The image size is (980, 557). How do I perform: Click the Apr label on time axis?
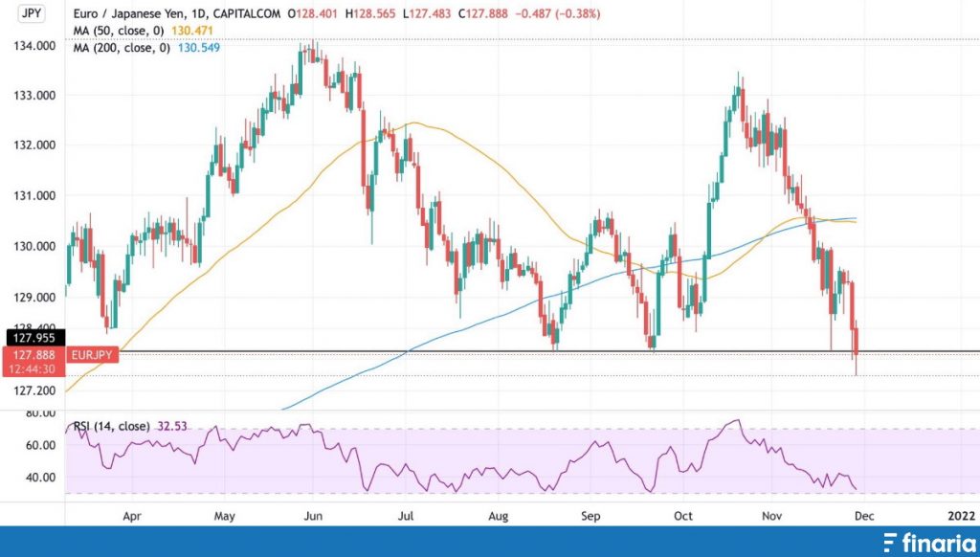coord(132,516)
